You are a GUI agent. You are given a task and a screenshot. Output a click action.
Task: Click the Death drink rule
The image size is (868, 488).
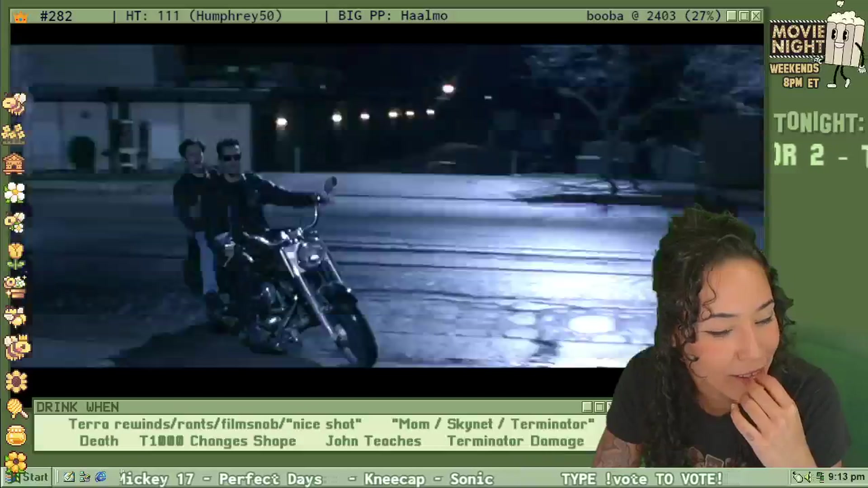(99, 441)
